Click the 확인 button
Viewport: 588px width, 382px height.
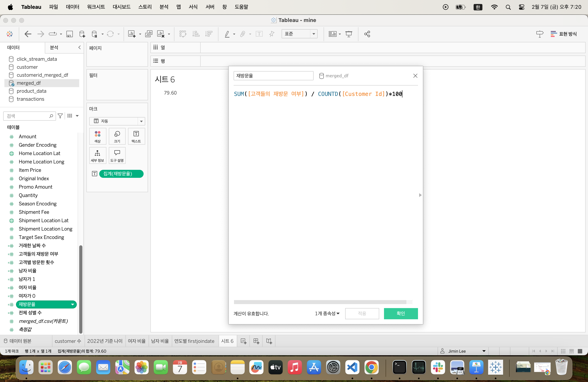click(401, 313)
